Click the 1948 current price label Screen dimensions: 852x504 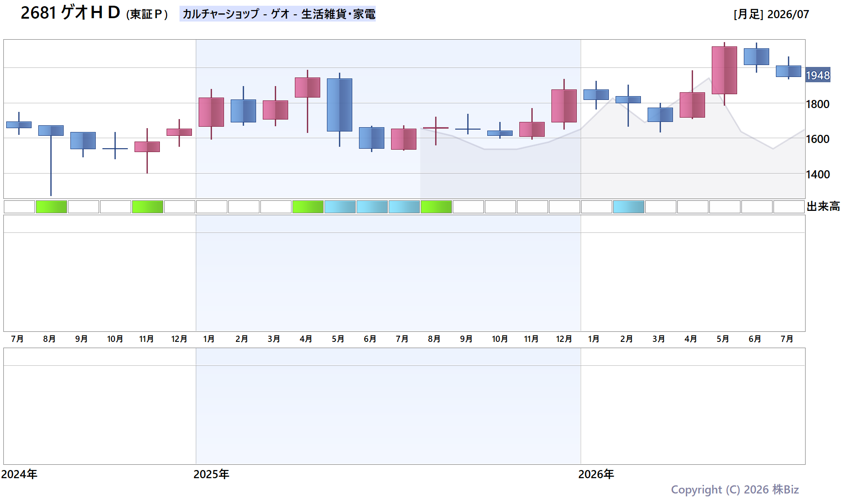(x=818, y=75)
